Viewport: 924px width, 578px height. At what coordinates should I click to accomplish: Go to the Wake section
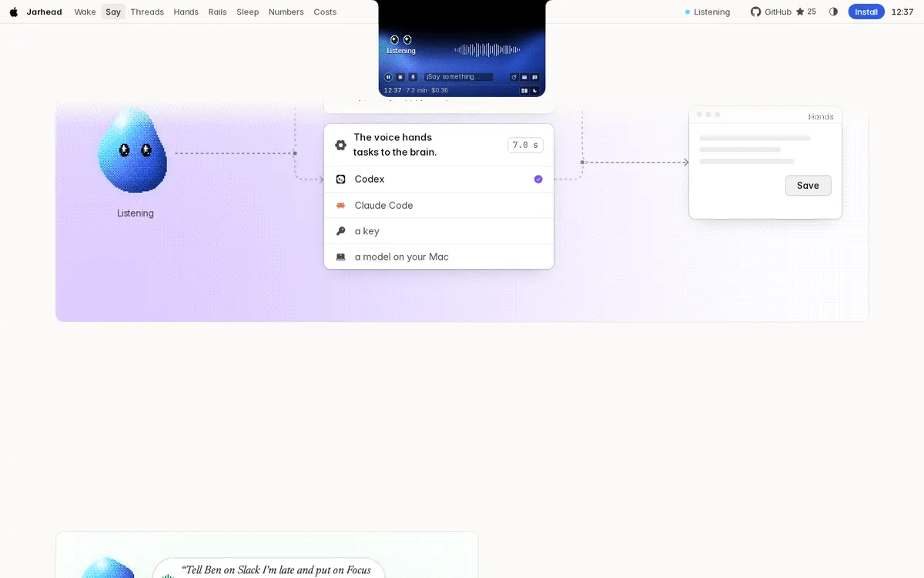tap(85, 12)
